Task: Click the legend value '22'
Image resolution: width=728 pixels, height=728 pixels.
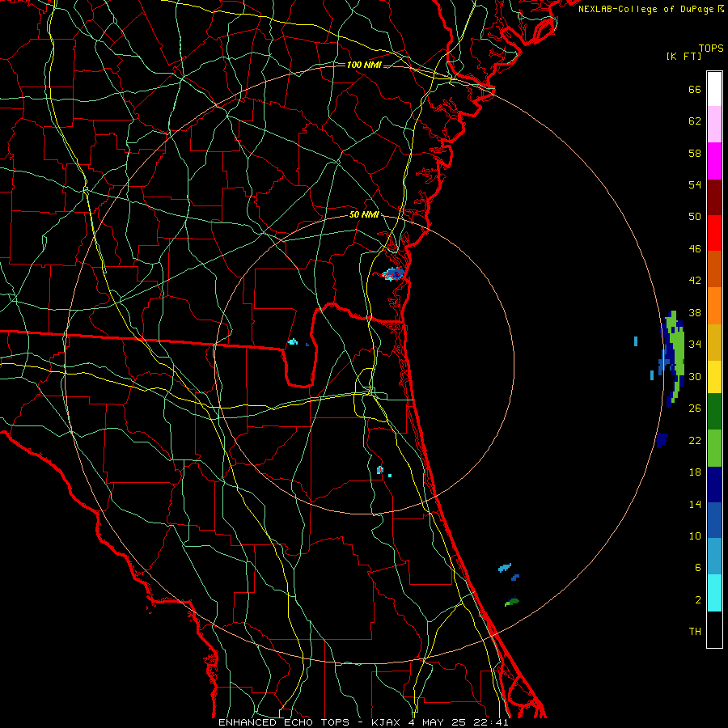Action: (695, 440)
